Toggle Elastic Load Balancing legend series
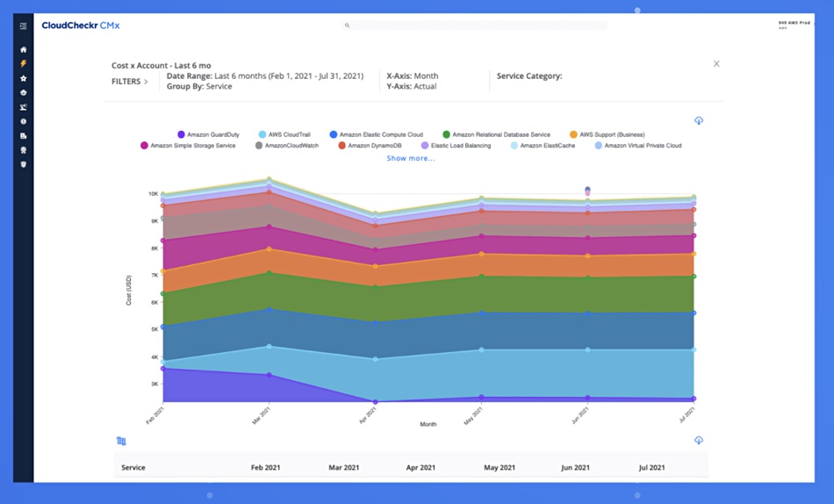 tap(457, 145)
